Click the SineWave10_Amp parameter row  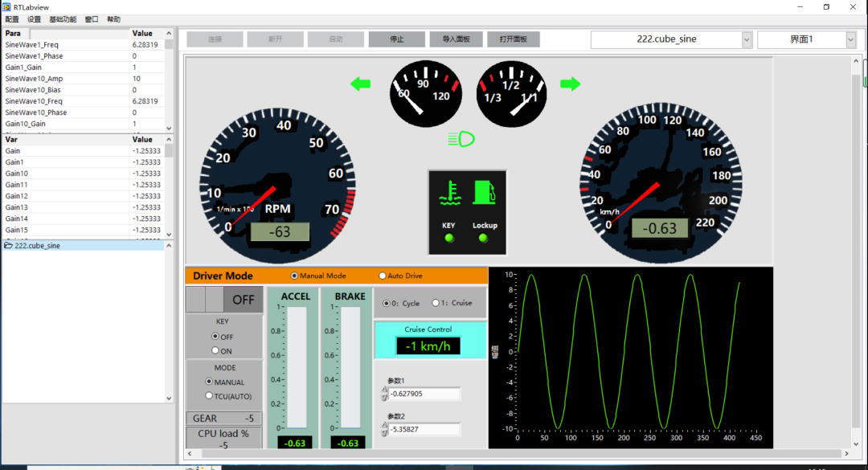84,79
